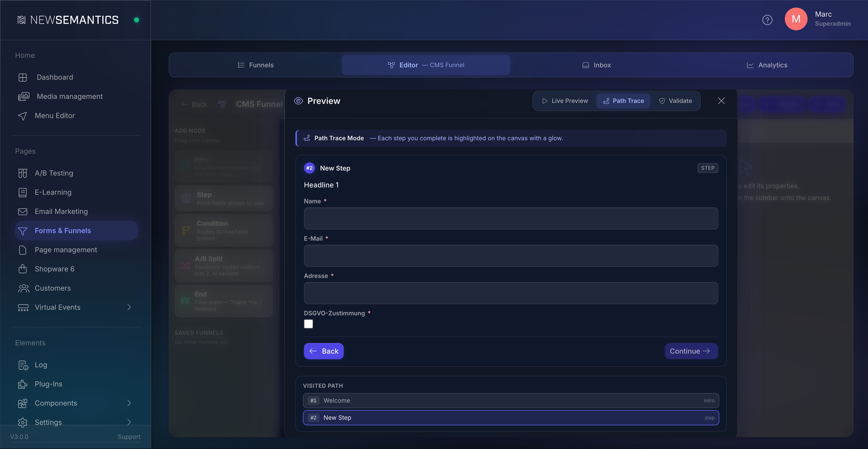Open the Support link

129,437
